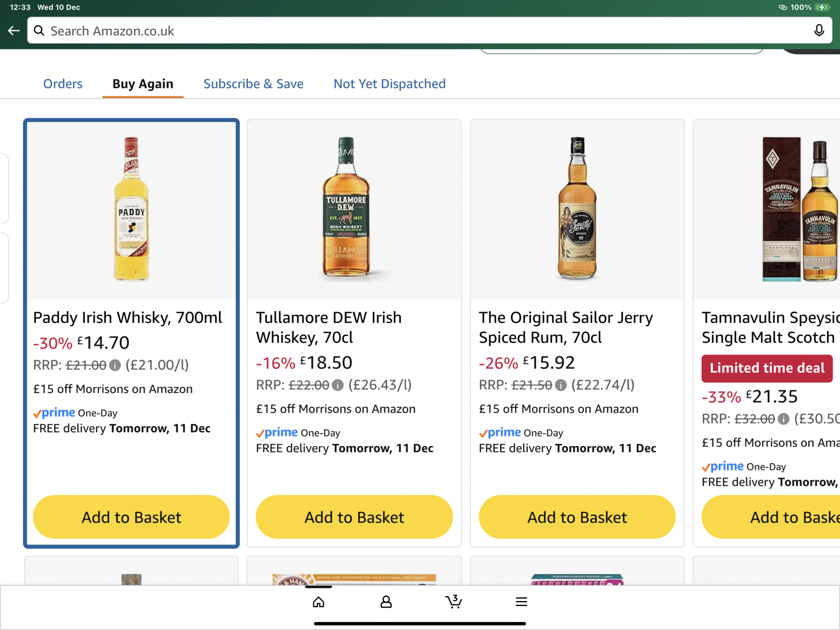The width and height of the screenshot is (840, 630).
Task: Tap the back arrow icon
Action: point(14,31)
